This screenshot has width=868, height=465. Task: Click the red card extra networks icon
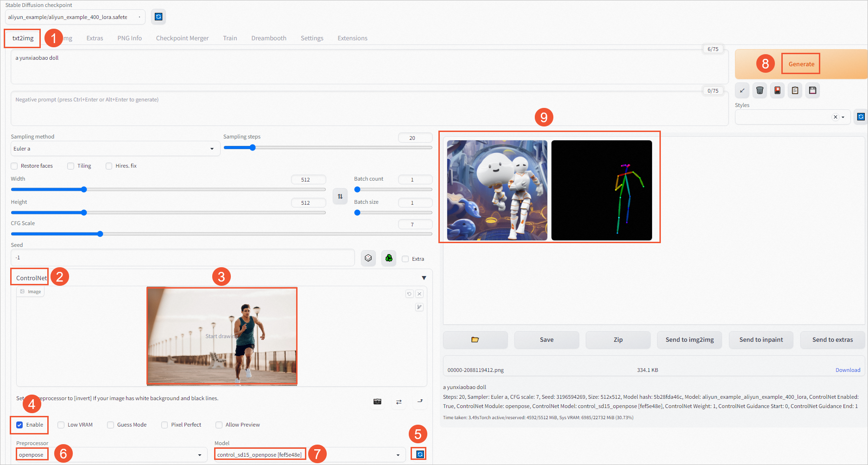(x=777, y=90)
